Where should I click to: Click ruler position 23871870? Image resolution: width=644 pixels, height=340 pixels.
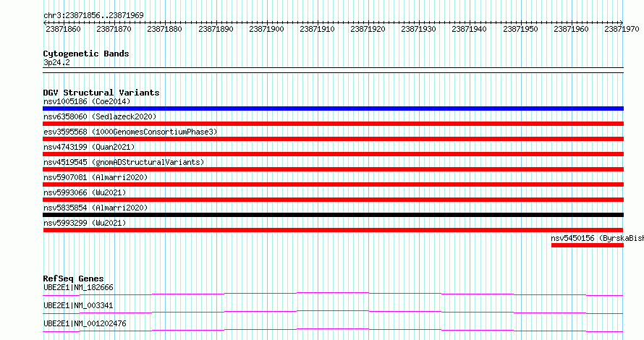[114, 29]
